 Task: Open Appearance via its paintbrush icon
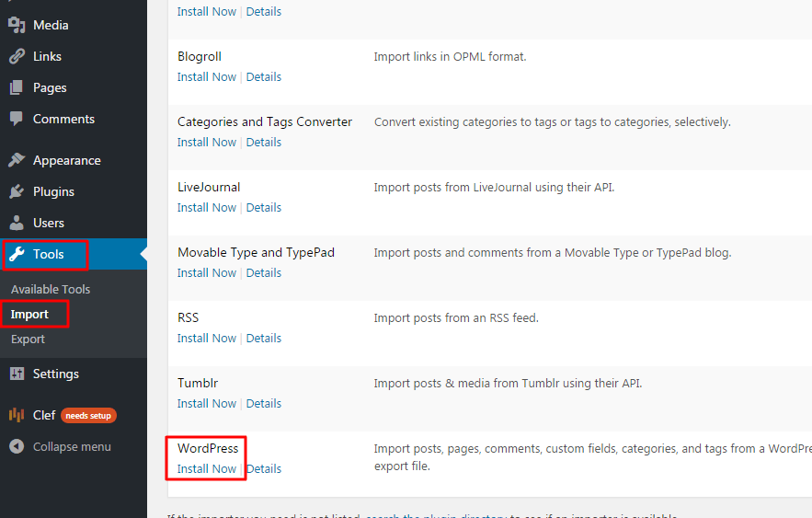point(17,160)
